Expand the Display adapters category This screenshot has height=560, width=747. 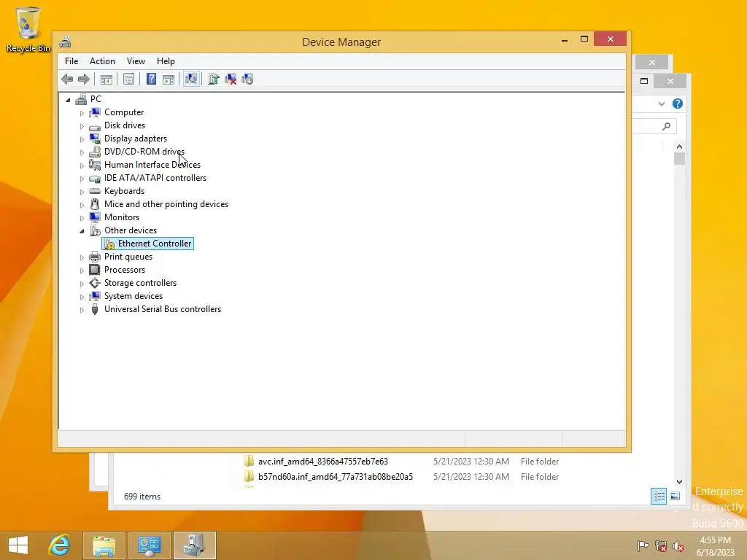tap(82, 139)
